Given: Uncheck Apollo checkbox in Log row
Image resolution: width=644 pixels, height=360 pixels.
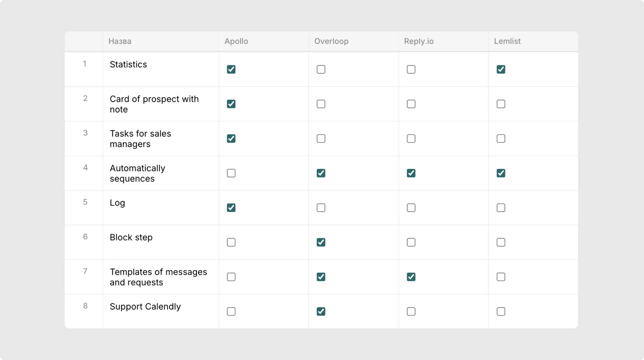Looking at the screenshot, I should pos(231,208).
